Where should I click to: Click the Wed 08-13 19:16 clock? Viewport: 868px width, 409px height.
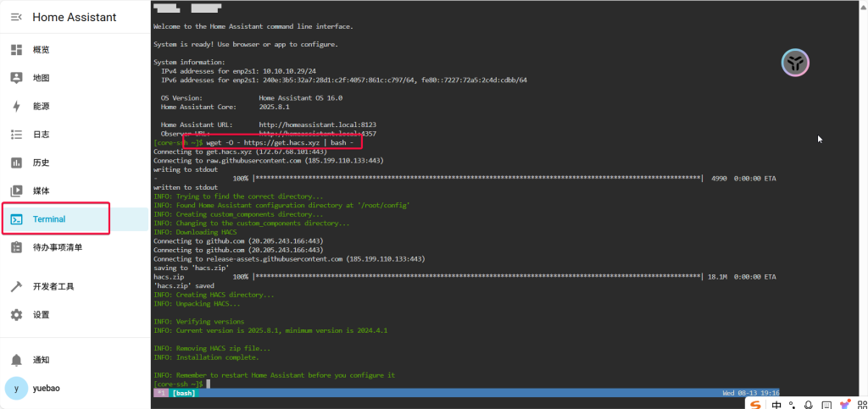(x=751, y=393)
